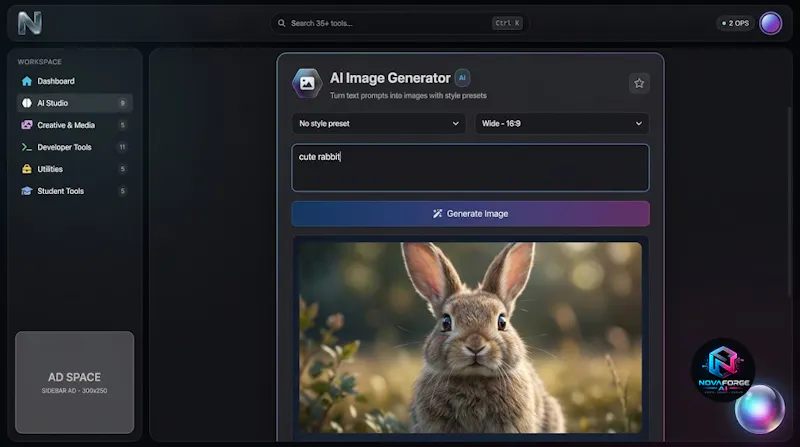The width and height of the screenshot is (800, 447).
Task: Click the Ctrl K shortcut badge
Action: pos(507,23)
